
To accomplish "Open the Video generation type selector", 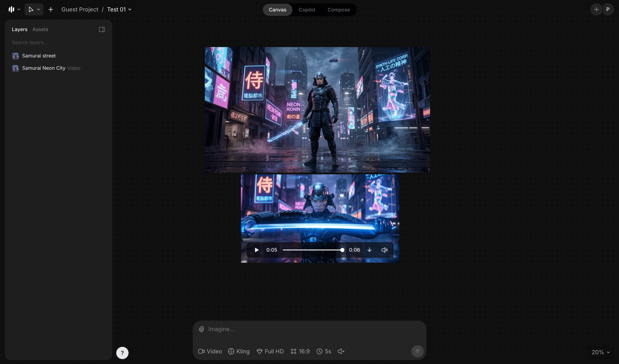I will coord(210,351).
